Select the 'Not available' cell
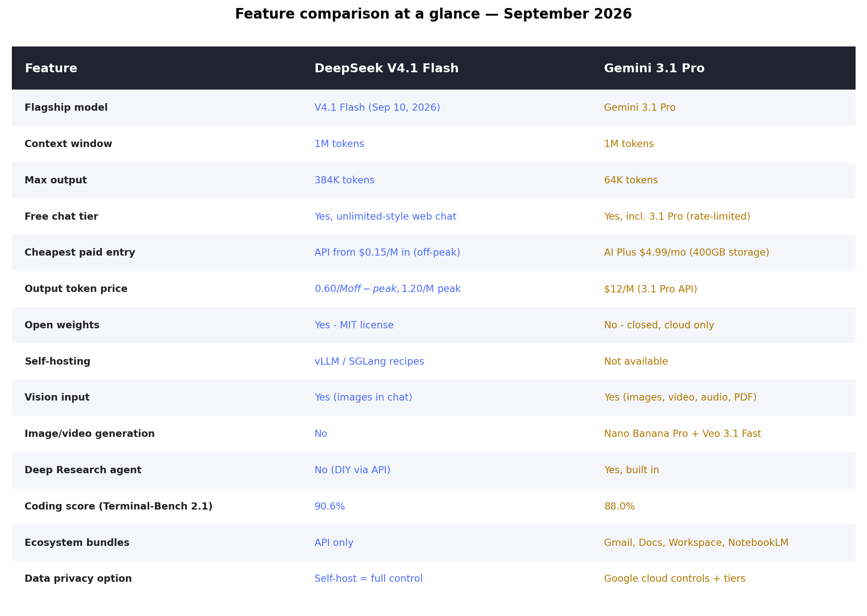The image size is (867, 616). [636, 362]
